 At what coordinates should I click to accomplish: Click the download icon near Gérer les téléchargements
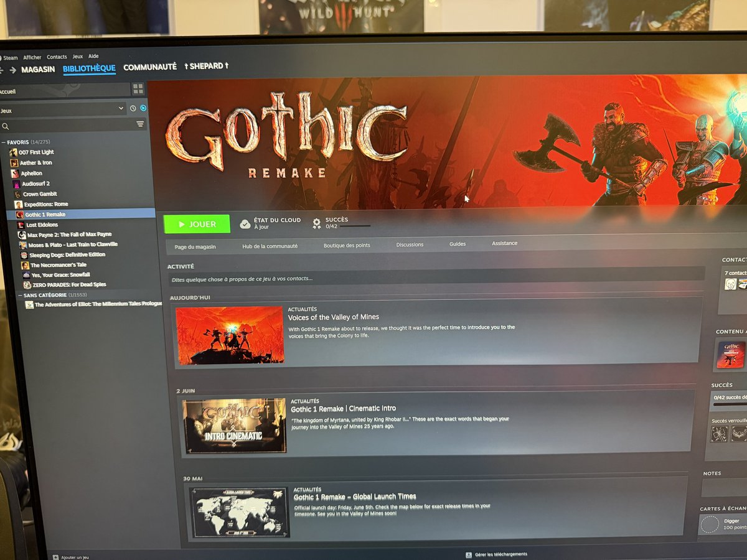point(468,554)
